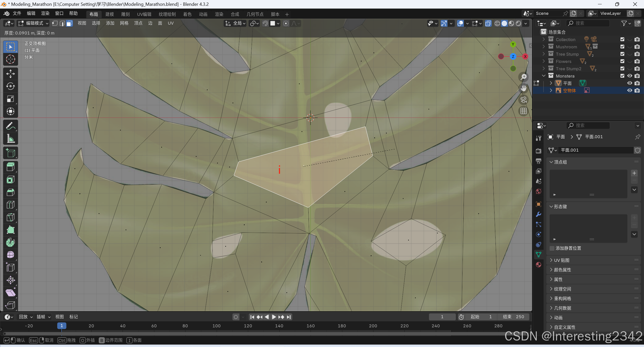Viewport: 644px width, 347px height.
Task: Click the 结束 frame value field
Action: [x=513, y=317]
